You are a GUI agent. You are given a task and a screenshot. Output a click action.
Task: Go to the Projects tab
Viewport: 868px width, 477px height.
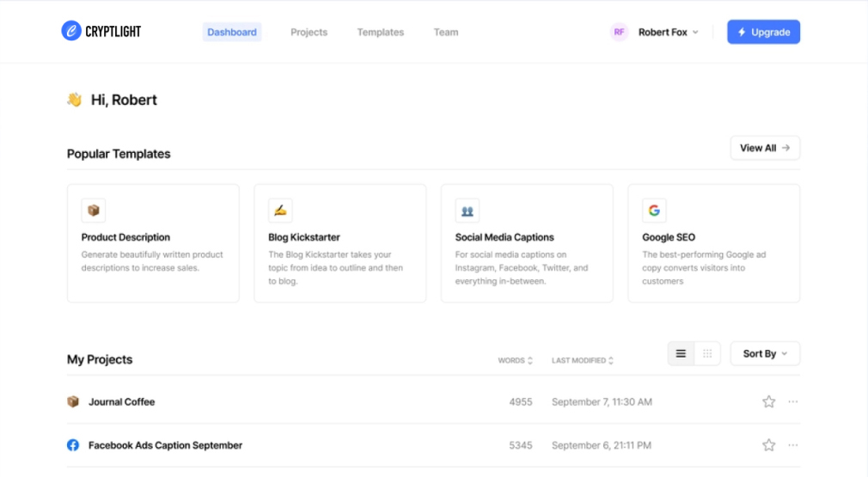point(309,32)
